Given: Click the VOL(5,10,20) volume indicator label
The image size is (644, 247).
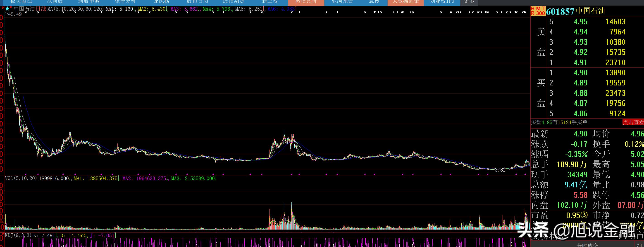Looking at the screenshot, I should click(x=21, y=178).
